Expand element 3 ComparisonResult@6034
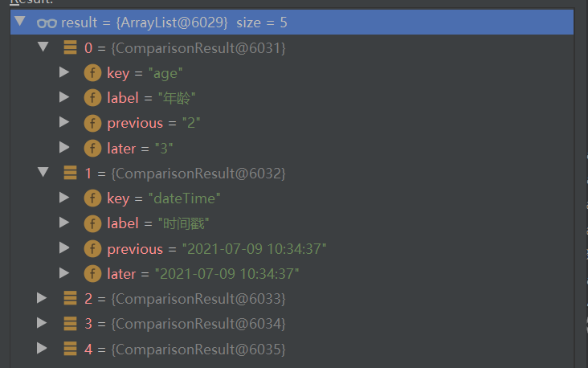The image size is (588, 368). (42, 323)
